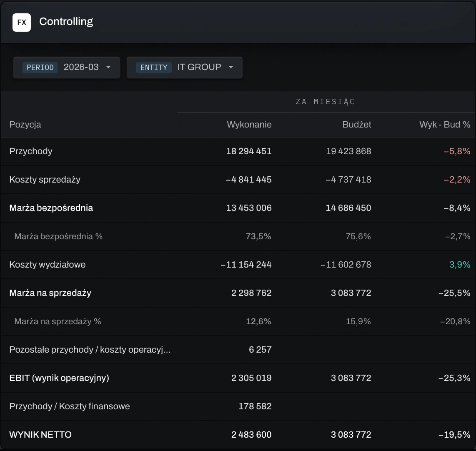Sort by the Pozycja column header
Image resolution: width=476 pixels, height=451 pixels.
click(25, 125)
